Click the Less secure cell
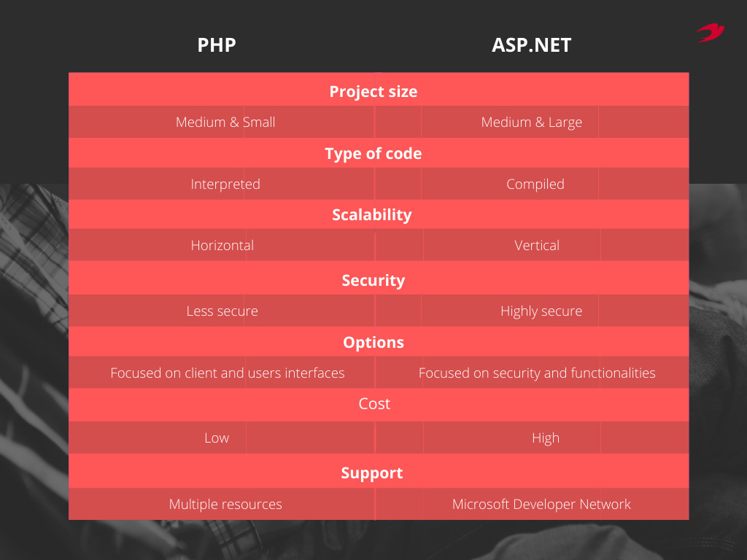This screenshot has height=560, width=747. 222,311
